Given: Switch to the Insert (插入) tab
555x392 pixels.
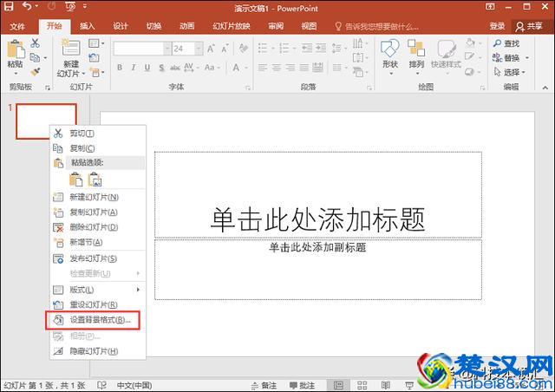Looking at the screenshot, I should (x=87, y=26).
